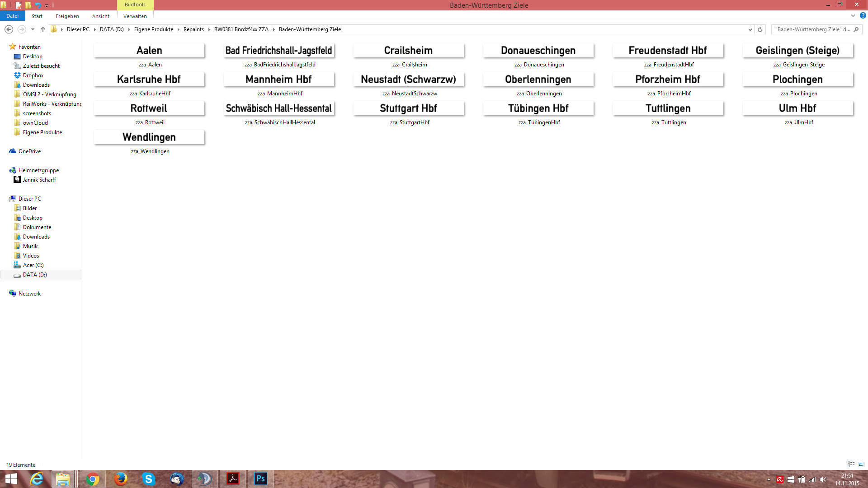Click the Back navigation arrow
868x488 pixels.
tap(9, 29)
